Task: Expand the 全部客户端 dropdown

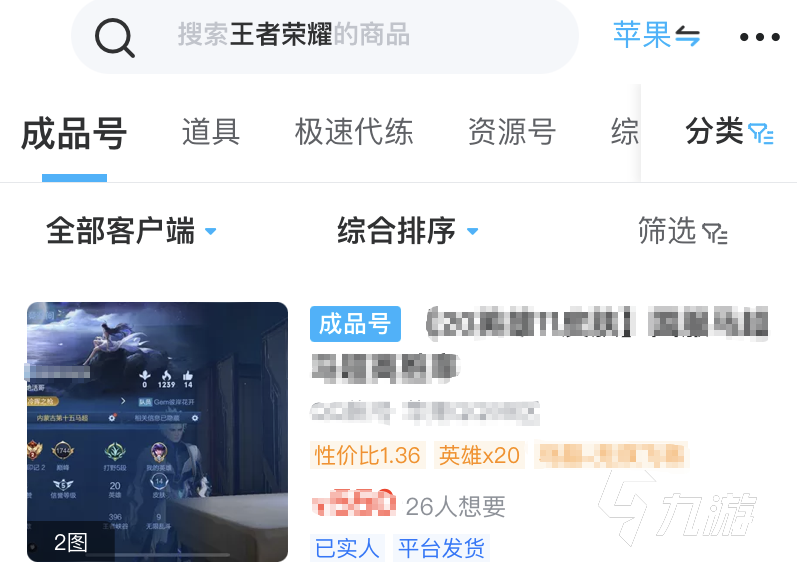Action: [x=131, y=231]
